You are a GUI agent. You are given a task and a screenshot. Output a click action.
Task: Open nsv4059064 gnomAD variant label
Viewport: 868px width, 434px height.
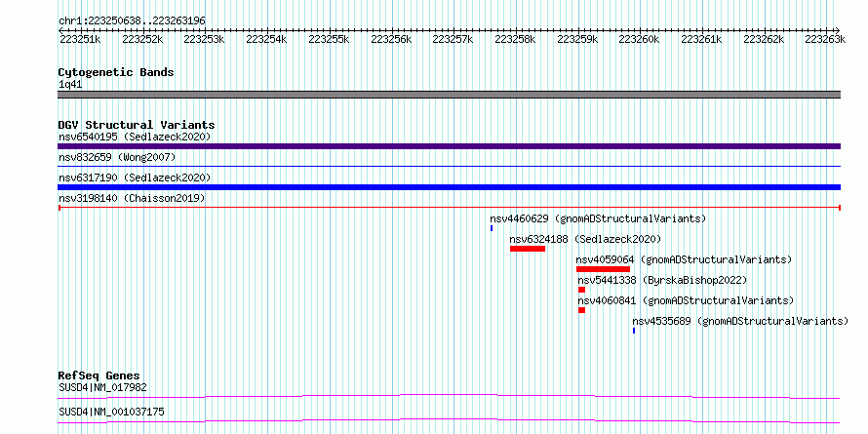[684, 259]
